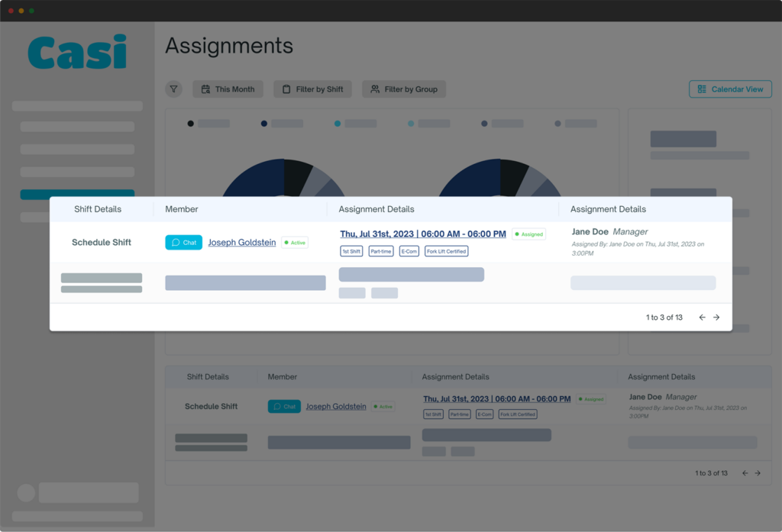Click the Member column header in popup

coord(182,209)
